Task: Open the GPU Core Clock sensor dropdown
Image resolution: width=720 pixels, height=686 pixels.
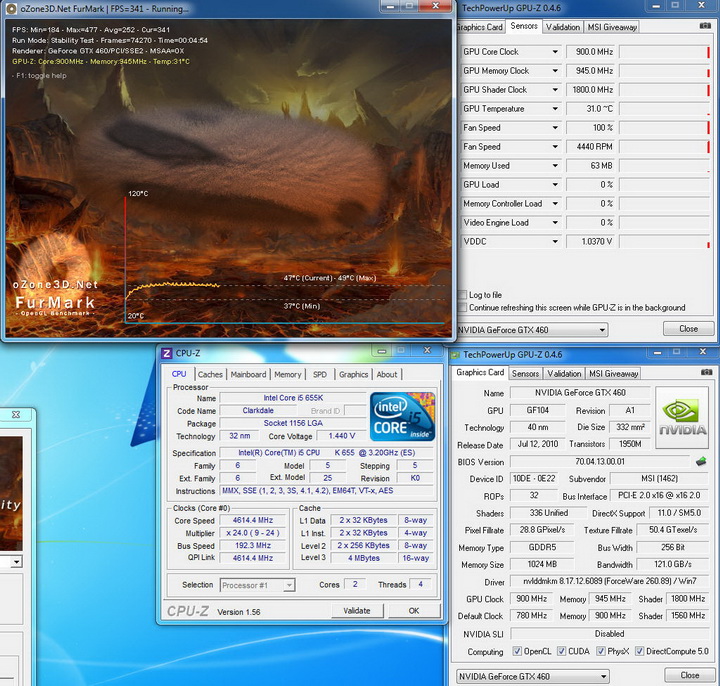Action: point(555,52)
